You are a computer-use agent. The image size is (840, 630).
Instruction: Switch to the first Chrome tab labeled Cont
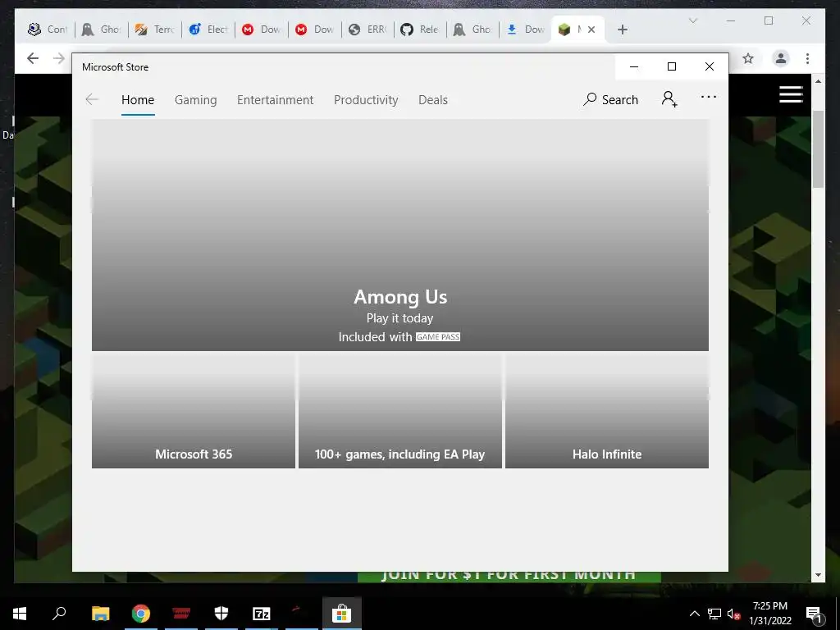coord(47,30)
